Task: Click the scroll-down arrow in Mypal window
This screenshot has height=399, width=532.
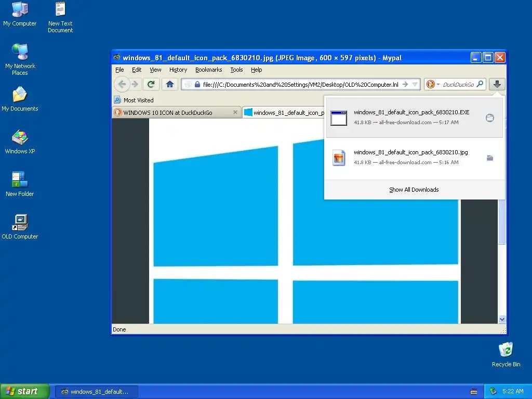Action: coord(502,320)
